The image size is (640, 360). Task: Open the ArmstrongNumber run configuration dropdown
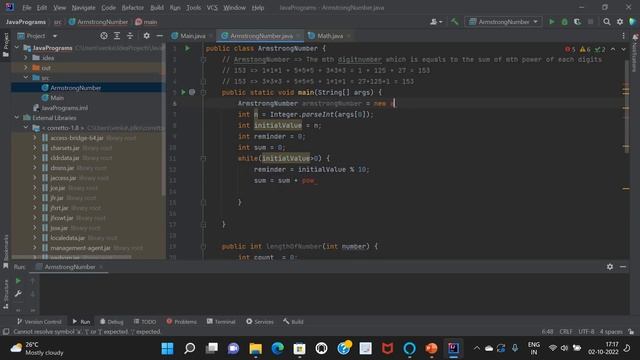coord(503,22)
